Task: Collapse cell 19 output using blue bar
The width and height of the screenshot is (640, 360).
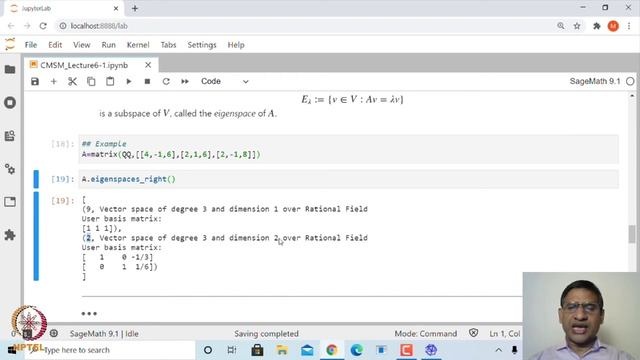Action: (x=36, y=236)
